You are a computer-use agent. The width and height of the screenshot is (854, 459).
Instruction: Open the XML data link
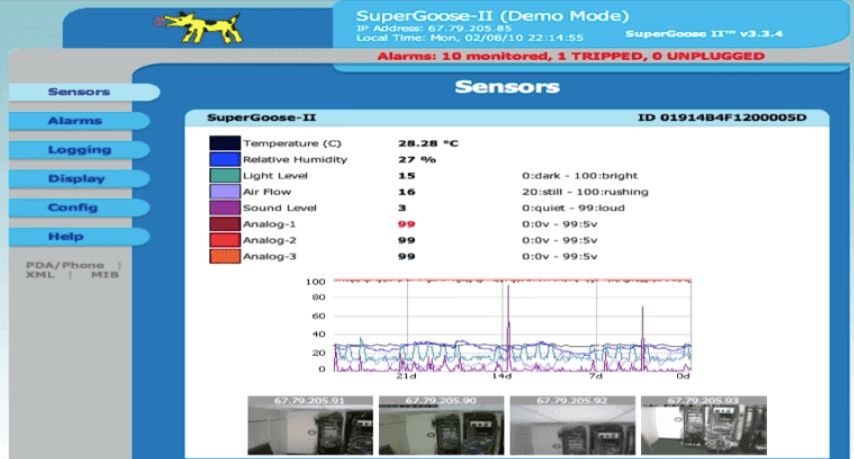click(40, 275)
